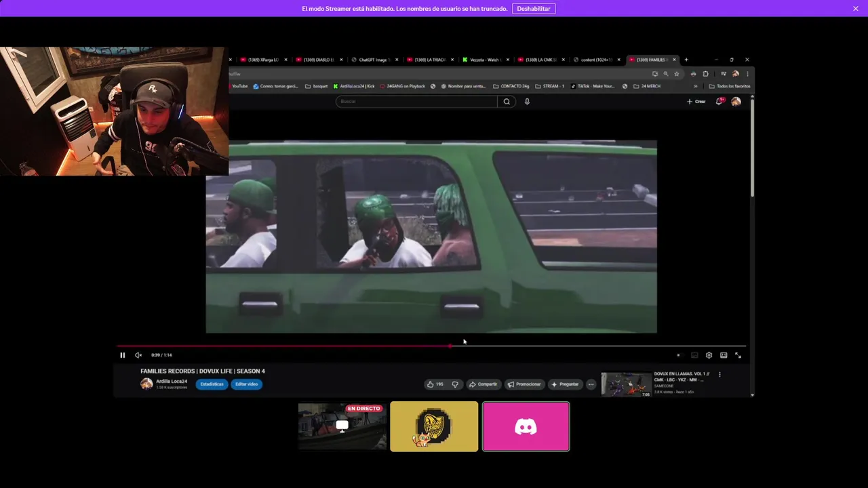Open the YouTube account avatar menu

[x=736, y=102]
